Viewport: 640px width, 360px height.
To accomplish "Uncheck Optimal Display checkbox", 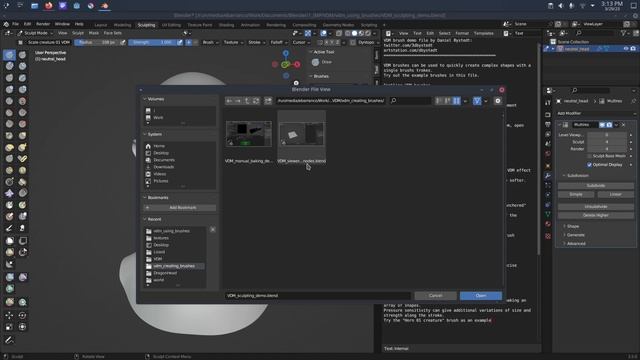I will [x=589, y=164].
